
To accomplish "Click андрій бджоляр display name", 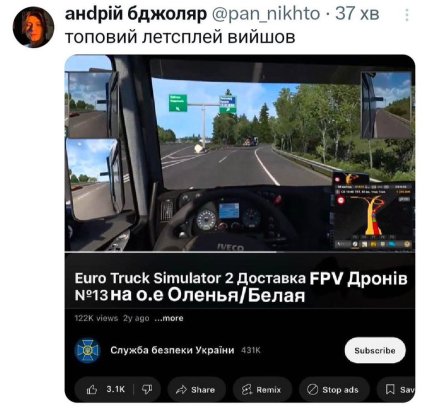I will (x=136, y=14).
